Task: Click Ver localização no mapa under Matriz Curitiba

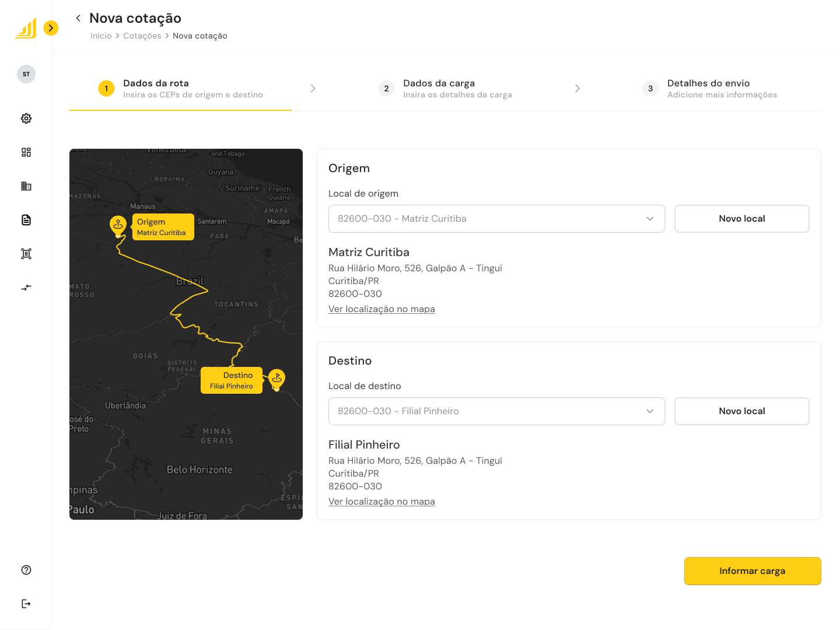Action: tap(381, 309)
